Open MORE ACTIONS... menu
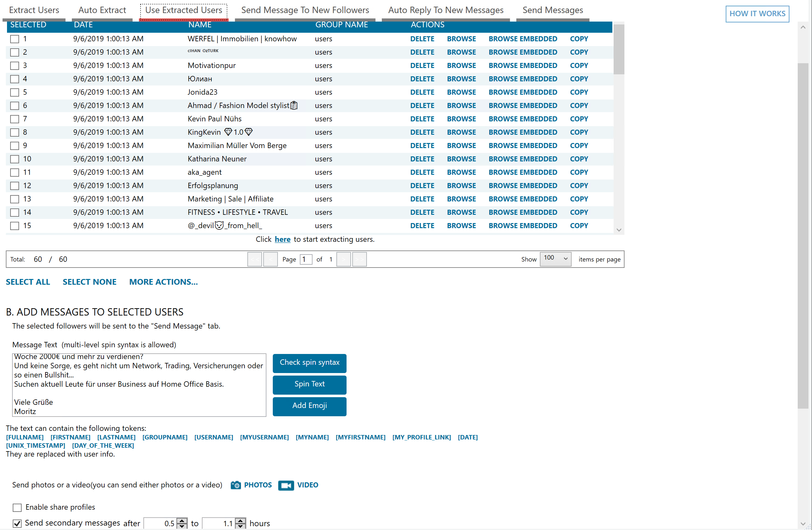Viewport: 812px width, 530px height. 163,282
